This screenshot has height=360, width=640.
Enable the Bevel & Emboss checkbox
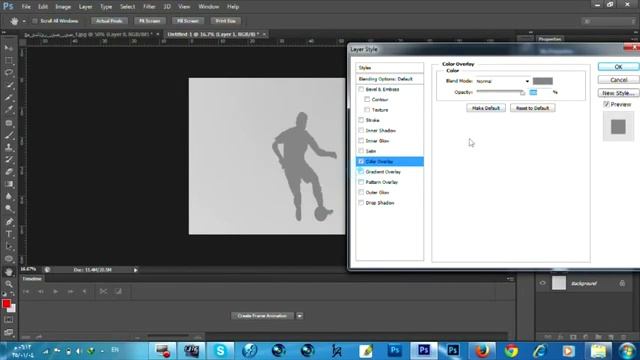click(361, 89)
